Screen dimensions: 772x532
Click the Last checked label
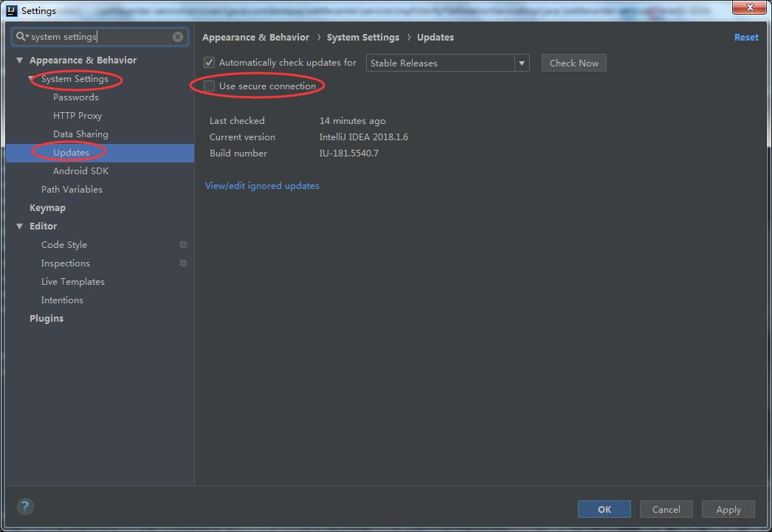click(x=237, y=120)
